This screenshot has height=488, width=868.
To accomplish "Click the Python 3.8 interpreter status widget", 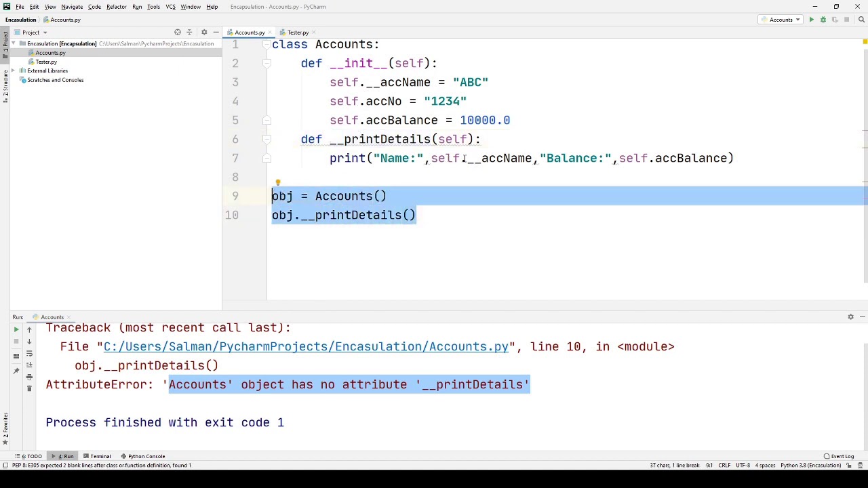I will pyautogui.click(x=811, y=466).
